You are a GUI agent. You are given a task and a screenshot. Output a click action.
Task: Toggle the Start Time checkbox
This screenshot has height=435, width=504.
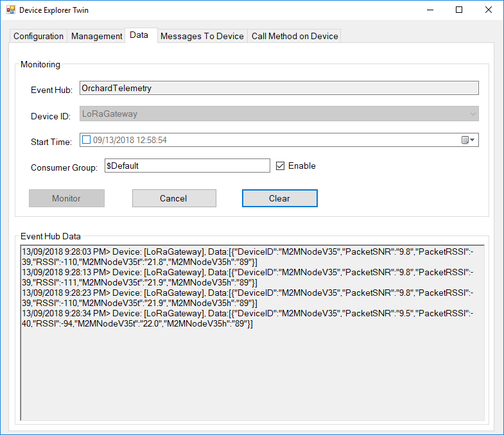click(86, 140)
